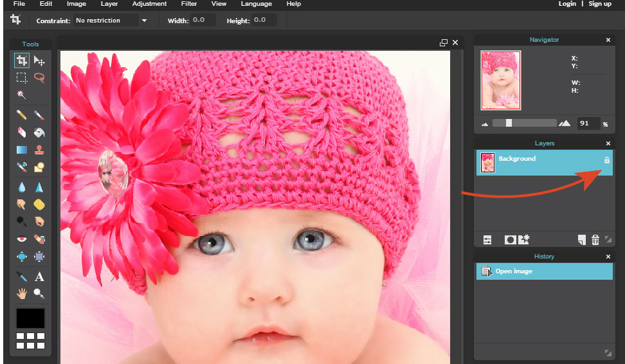
Task: Open the black foreground color swatch
Action: click(30, 318)
